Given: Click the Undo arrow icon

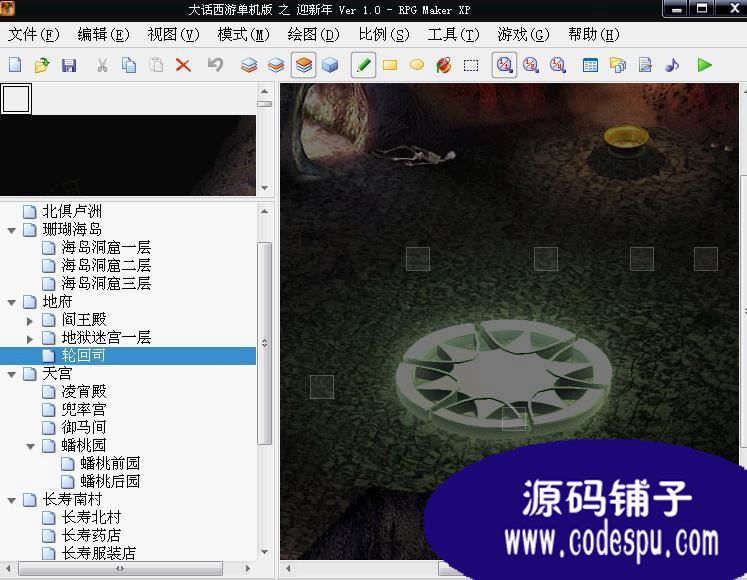Looking at the screenshot, I should 215,65.
